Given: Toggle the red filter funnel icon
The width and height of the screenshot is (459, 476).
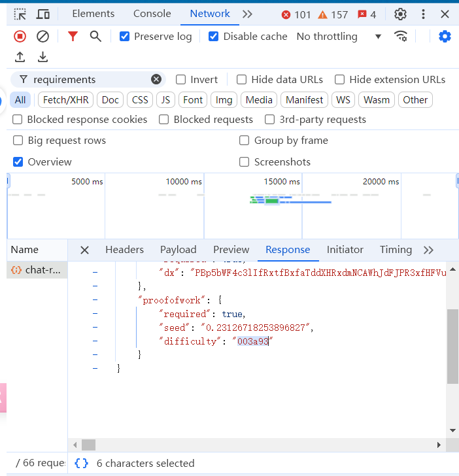Looking at the screenshot, I should pos(73,37).
